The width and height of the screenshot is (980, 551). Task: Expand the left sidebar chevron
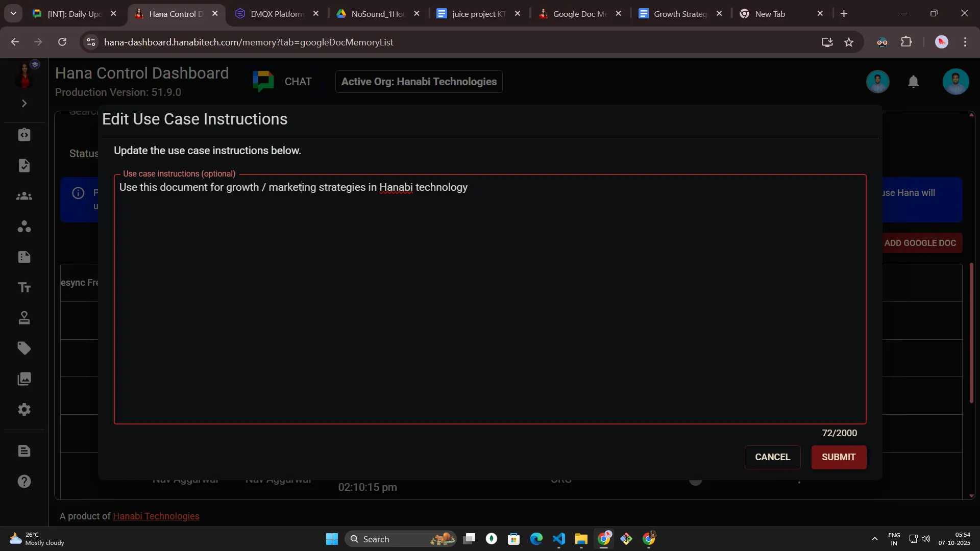pyautogui.click(x=24, y=104)
